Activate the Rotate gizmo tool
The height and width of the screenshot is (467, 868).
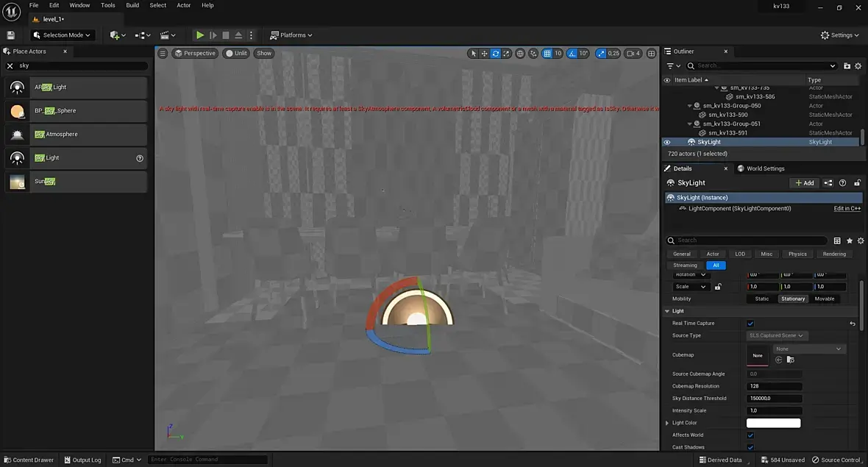click(496, 53)
